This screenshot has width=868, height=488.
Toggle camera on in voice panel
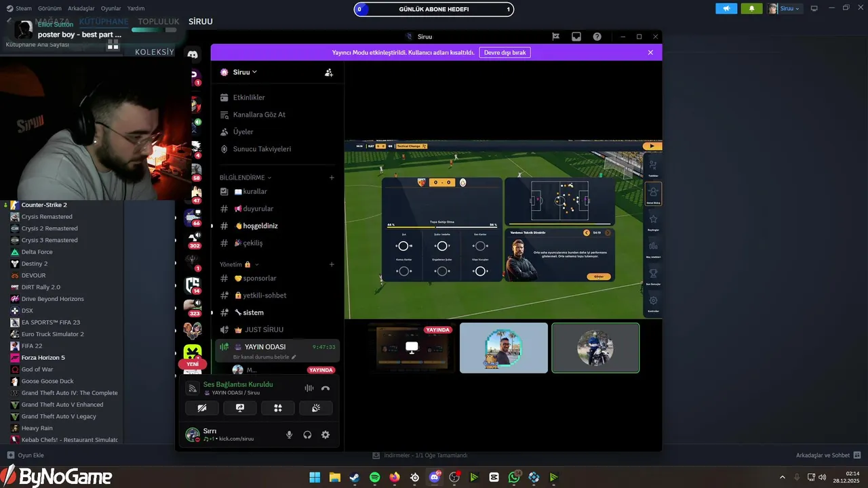[x=202, y=408]
